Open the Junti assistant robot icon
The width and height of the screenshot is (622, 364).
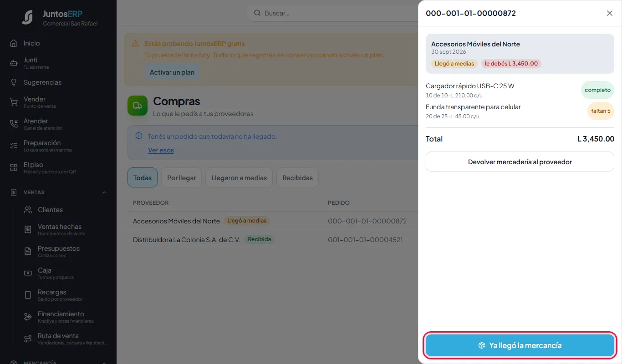[14, 63]
